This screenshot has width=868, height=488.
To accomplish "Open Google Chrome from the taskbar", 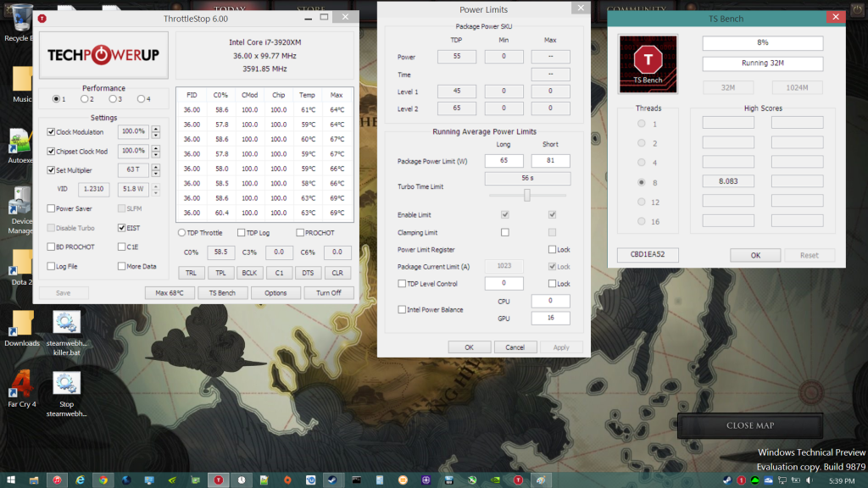I will pos(103,480).
